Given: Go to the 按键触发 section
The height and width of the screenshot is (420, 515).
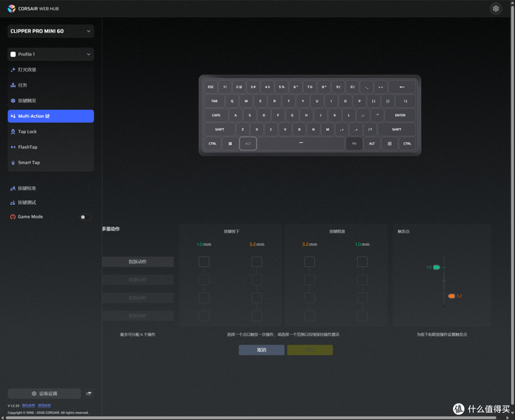Looking at the screenshot, I should [x=51, y=101].
